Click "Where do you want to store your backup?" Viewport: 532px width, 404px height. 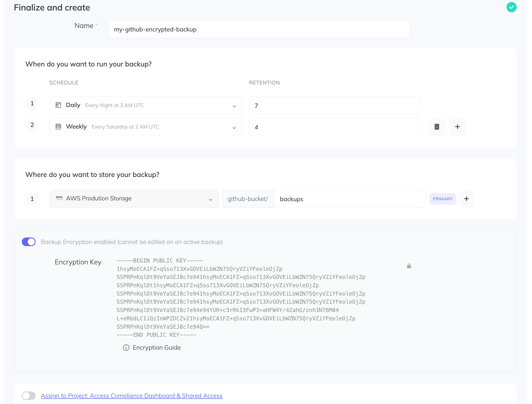[x=92, y=175]
